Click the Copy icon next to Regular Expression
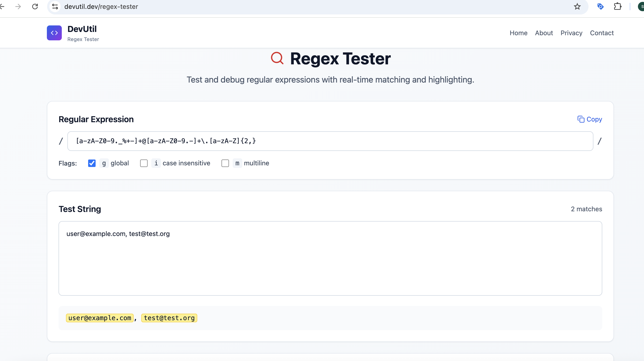This screenshot has height=361, width=644. tap(581, 119)
